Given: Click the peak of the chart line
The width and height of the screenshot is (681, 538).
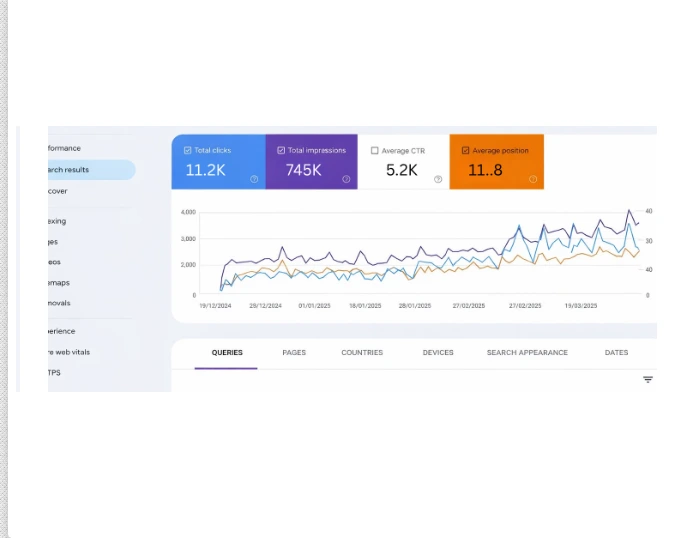Looking at the screenshot, I should tap(628, 210).
